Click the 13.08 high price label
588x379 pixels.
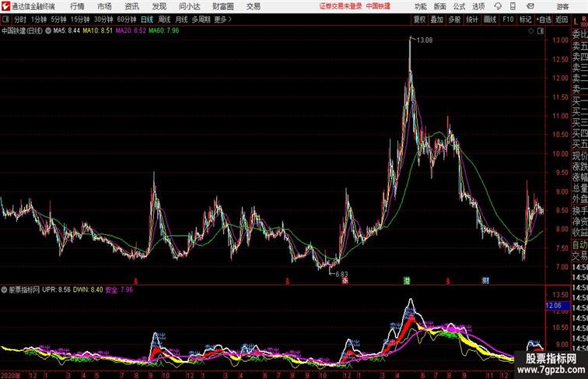pos(425,40)
